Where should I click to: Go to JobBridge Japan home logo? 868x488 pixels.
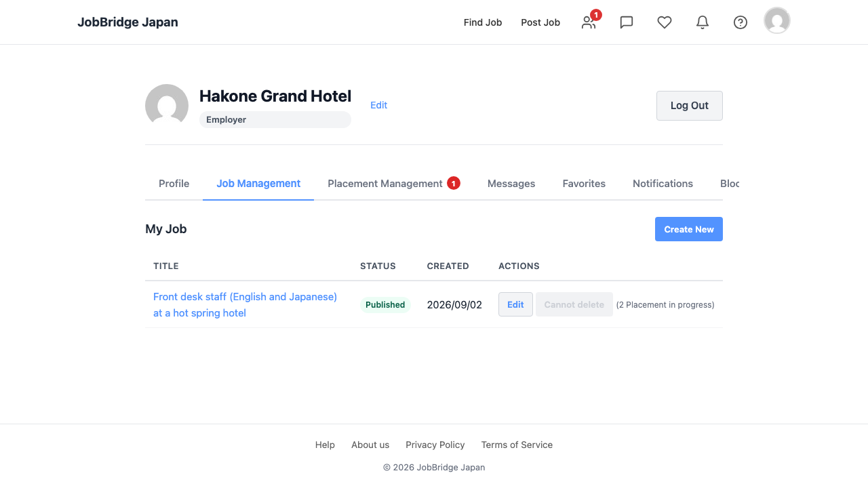coord(127,22)
